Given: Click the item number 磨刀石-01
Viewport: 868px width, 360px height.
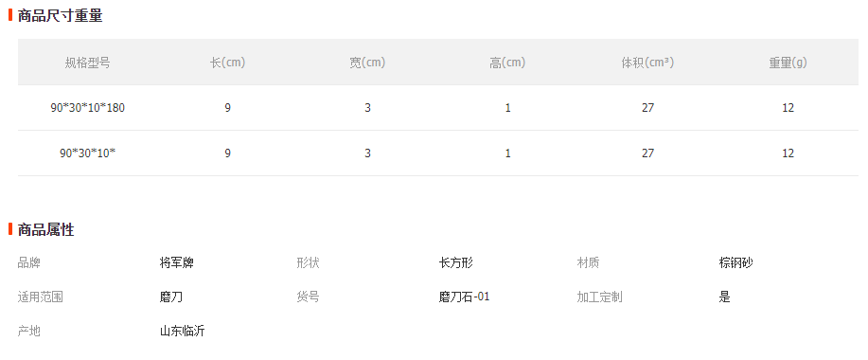Looking at the screenshot, I should tap(465, 297).
